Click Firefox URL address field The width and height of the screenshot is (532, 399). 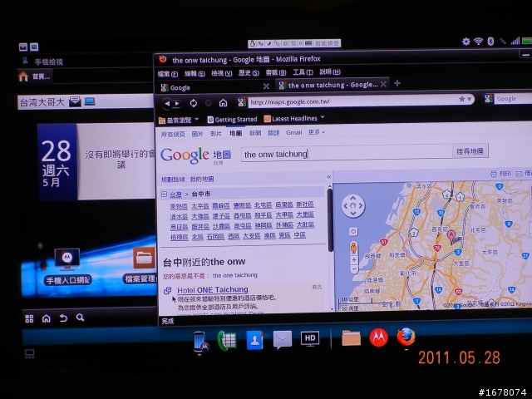click(x=352, y=101)
